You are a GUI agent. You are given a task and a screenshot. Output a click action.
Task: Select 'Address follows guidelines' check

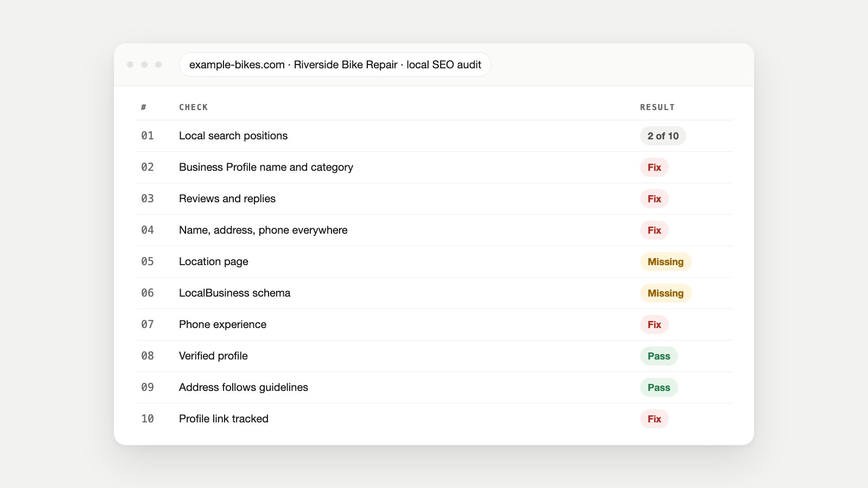pyautogui.click(x=244, y=387)
